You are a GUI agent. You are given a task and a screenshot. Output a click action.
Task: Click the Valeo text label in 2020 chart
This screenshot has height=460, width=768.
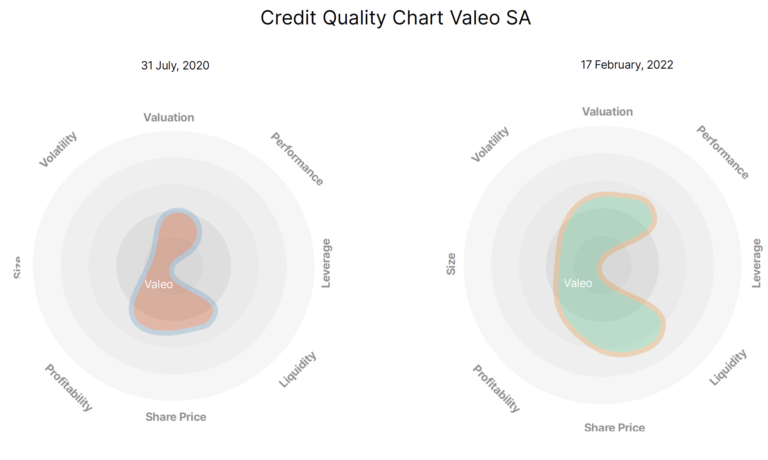coord(158,284)
